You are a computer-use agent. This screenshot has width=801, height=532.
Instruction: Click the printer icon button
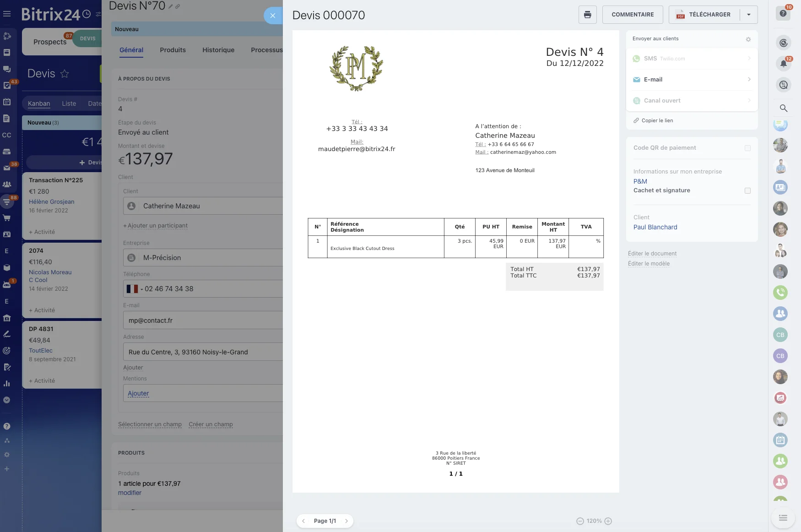point(587,15)
